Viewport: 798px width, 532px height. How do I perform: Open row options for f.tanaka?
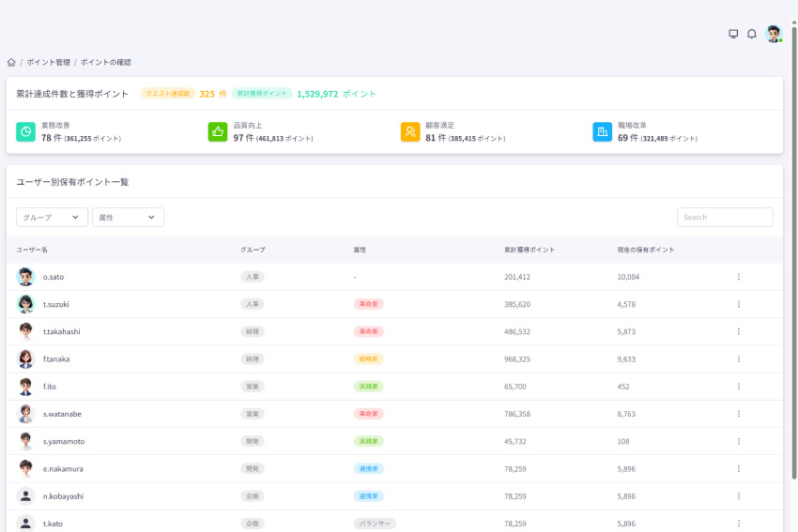click(739, 358)
